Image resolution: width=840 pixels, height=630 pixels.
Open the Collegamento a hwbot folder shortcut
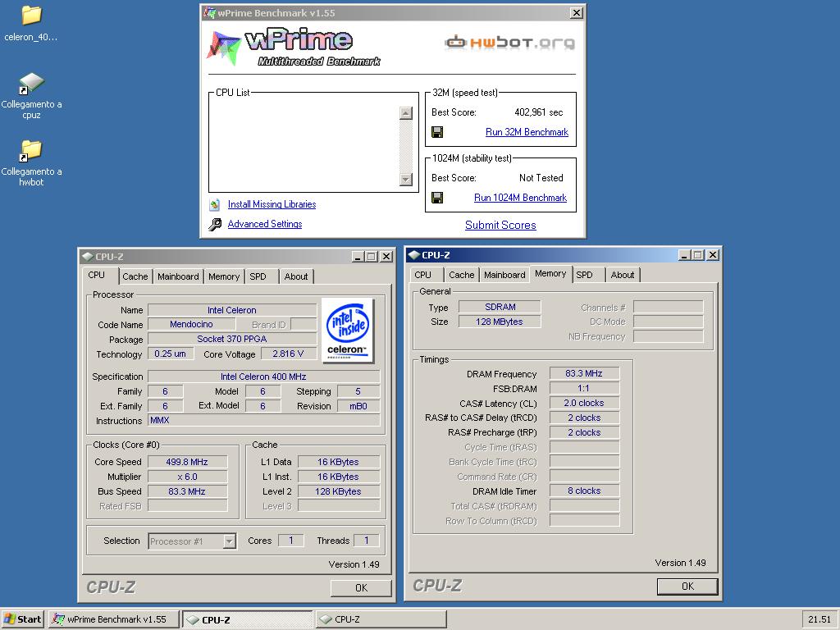click(31, 163)
